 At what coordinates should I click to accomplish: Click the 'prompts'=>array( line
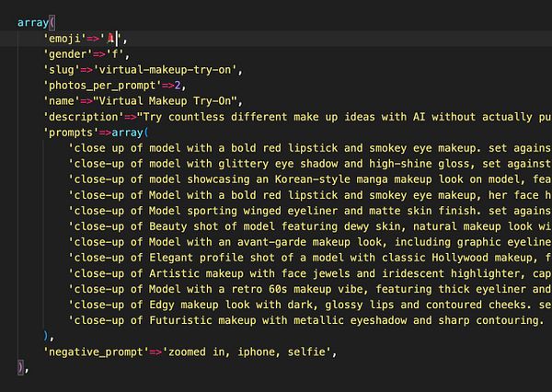click(96, 133)
